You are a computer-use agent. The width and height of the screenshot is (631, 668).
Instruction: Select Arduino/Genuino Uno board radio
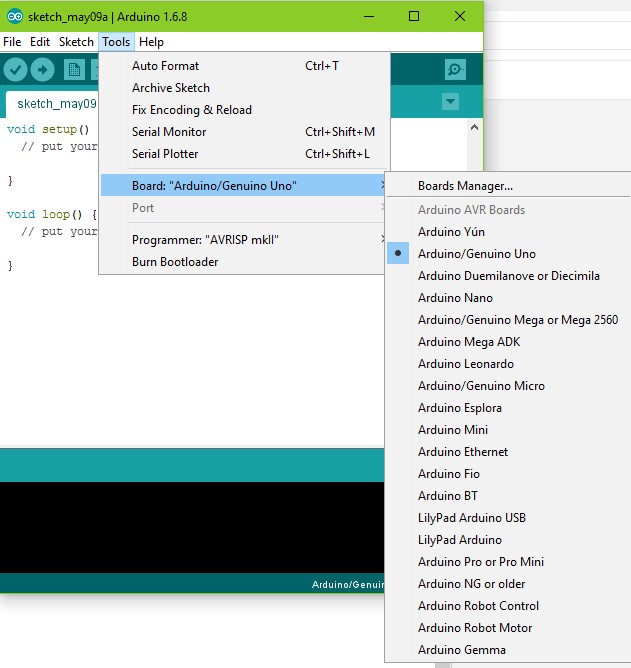[x=508, y=254]
